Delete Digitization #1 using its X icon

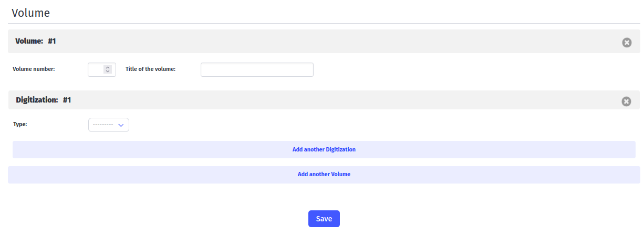[626, 101]
